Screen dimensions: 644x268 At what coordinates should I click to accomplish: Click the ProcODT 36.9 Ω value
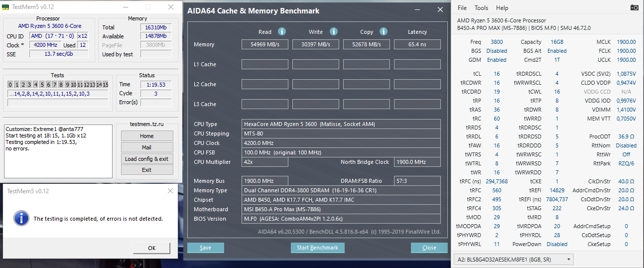[626, 136]
